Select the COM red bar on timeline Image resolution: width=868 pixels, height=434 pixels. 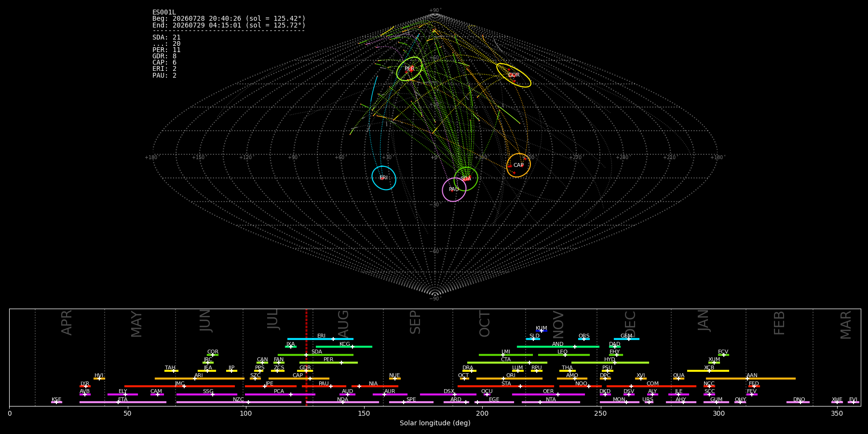pos(651,386)
